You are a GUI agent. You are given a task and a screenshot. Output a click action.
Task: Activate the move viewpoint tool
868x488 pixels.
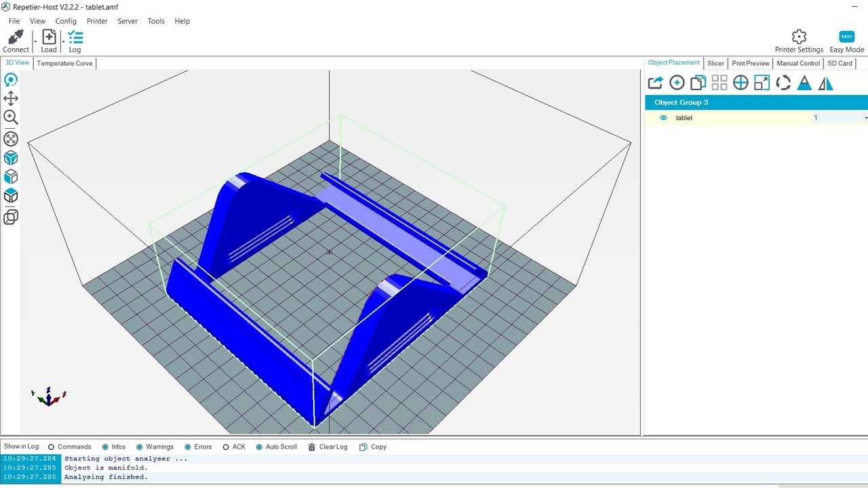[11, 98]
